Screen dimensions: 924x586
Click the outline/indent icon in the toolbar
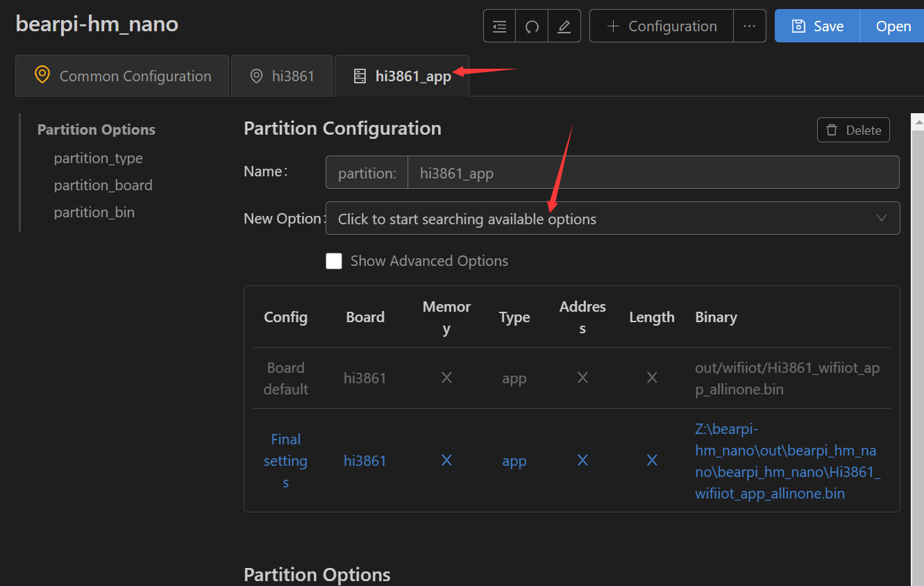pyautogui.click(x=499, y=25)
